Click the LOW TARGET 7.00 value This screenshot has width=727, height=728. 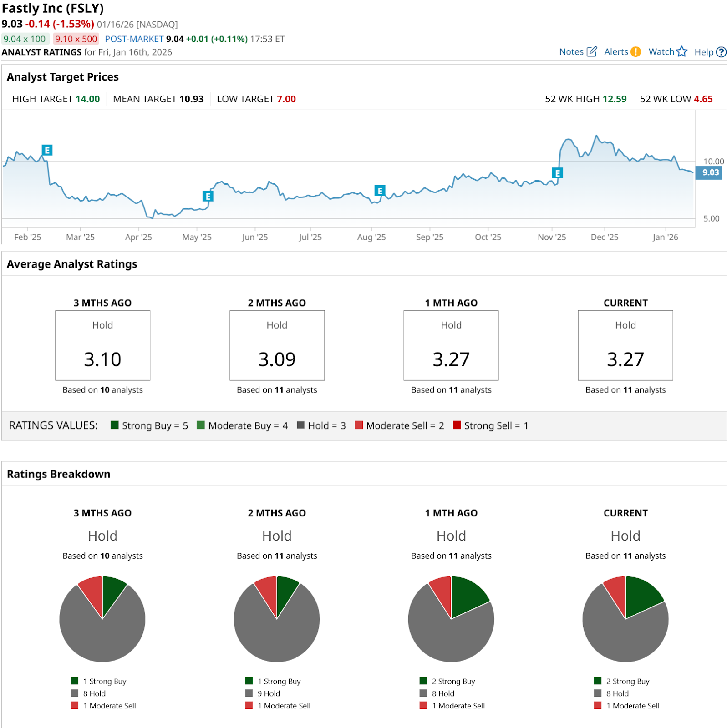tap(286, 99)
